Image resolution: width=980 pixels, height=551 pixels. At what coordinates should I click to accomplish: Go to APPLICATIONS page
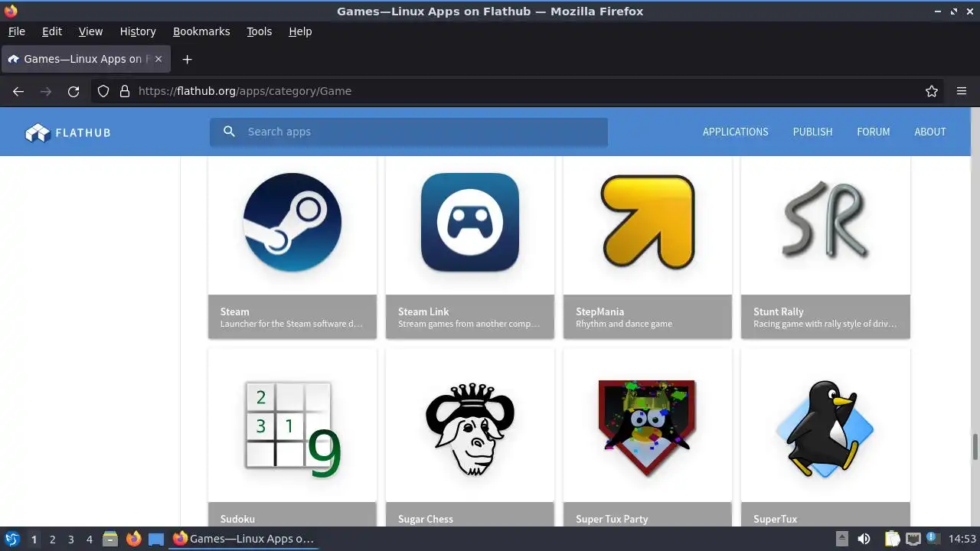pyautogui.click(x=735, y=132)
